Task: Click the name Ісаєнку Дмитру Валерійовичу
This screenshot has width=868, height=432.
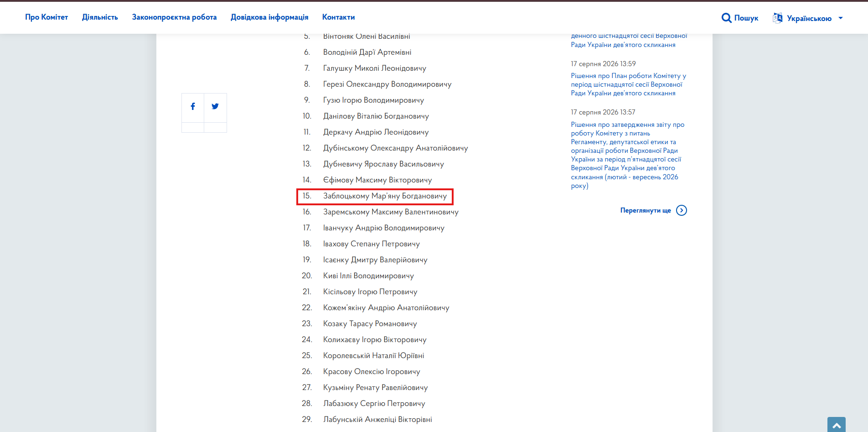Action: click(x=375, y=260)
